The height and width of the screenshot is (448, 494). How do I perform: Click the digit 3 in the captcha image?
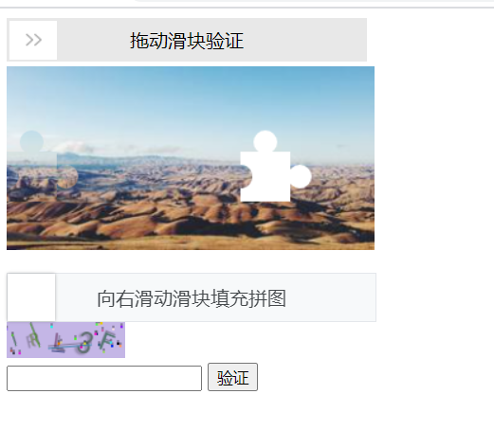84,343
